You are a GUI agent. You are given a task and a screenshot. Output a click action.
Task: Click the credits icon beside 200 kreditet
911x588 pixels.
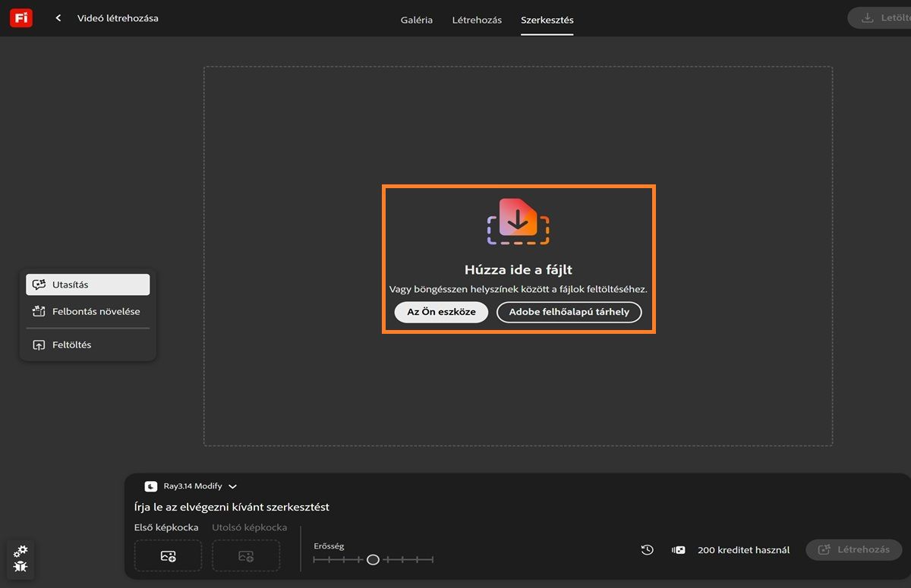678,550
